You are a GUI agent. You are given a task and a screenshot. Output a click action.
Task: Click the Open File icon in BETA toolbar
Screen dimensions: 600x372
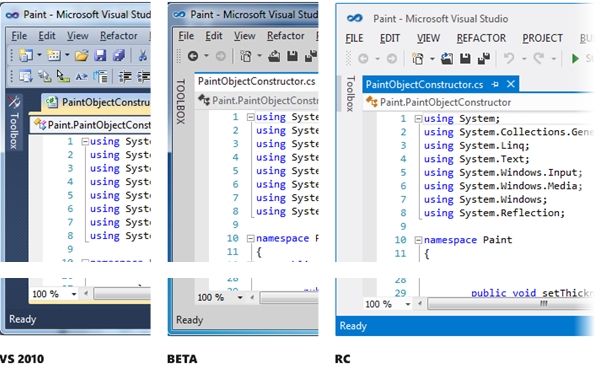point(274,56)
